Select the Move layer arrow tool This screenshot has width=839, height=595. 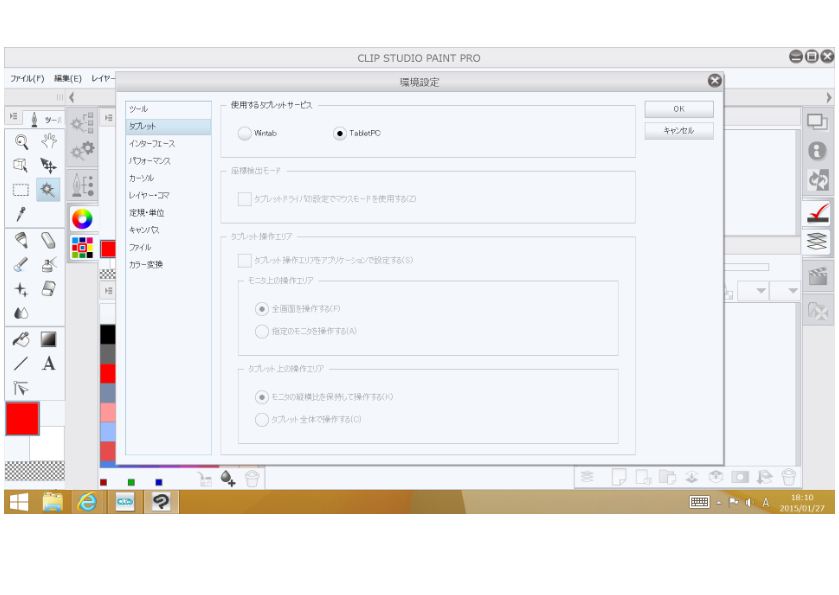pos(49,165)
